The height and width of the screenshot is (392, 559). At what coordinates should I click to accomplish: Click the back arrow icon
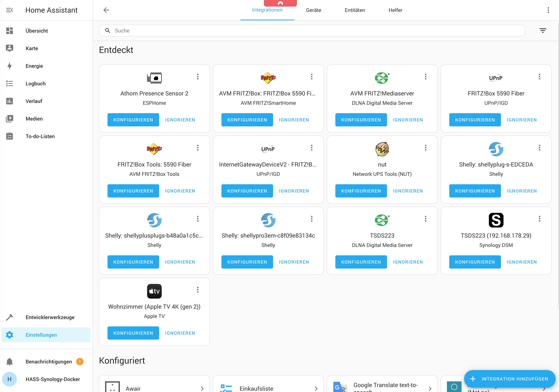(106, 10)
